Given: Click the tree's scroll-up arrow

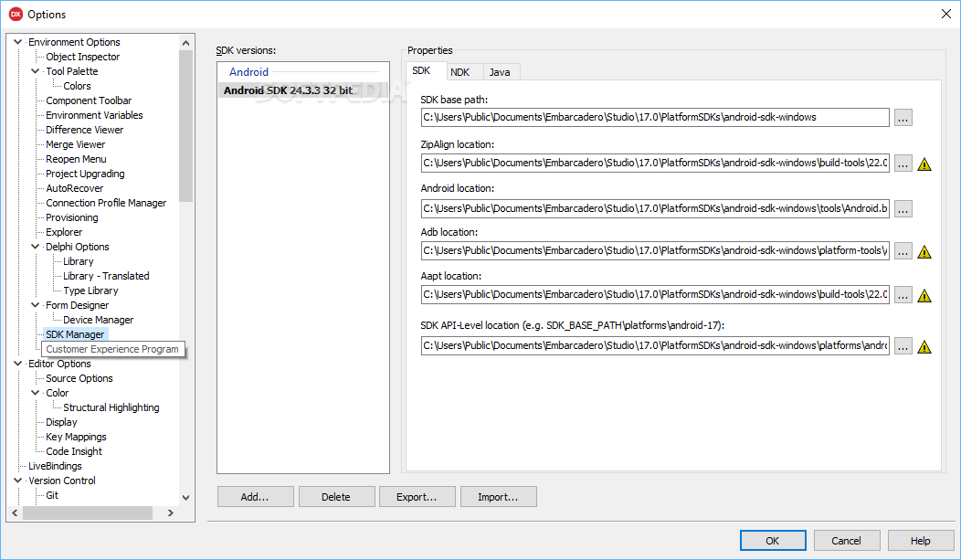Looking at the screenshot, I should pyautogui.click(x=186, y=43).
